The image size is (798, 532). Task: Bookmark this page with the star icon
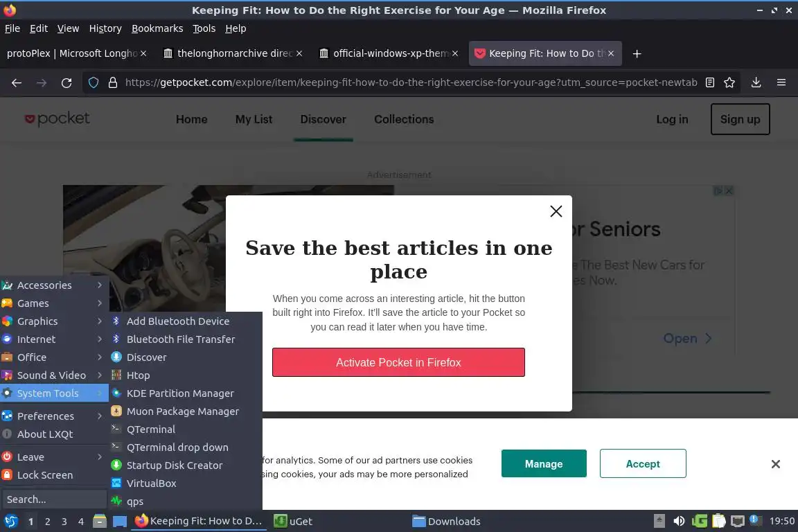click(729, 82)
